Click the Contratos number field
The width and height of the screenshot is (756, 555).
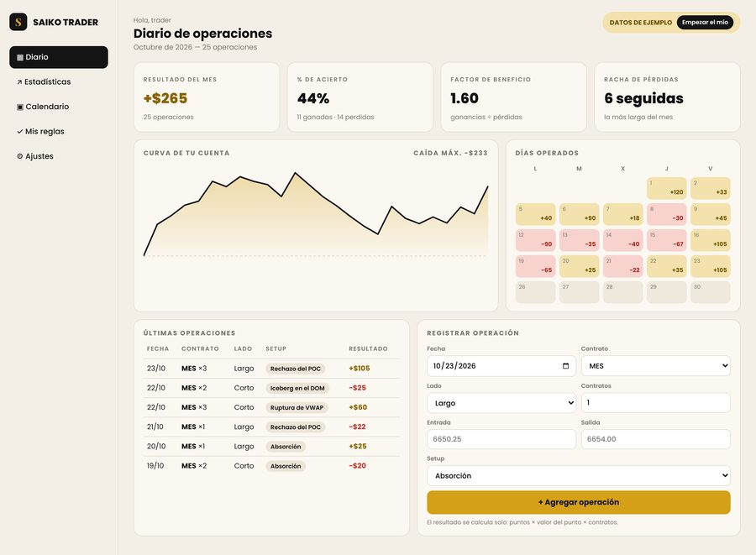pyautogui.click(x=656, y=403)
